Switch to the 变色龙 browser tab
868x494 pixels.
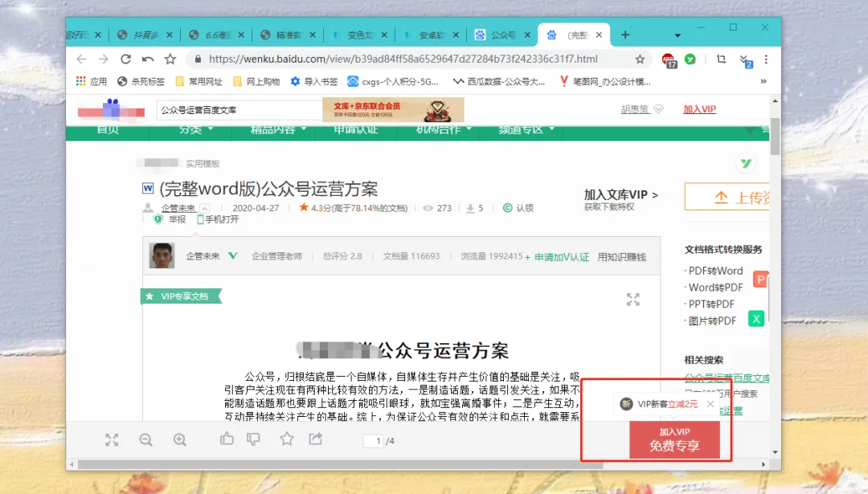(x=360, y=35)
